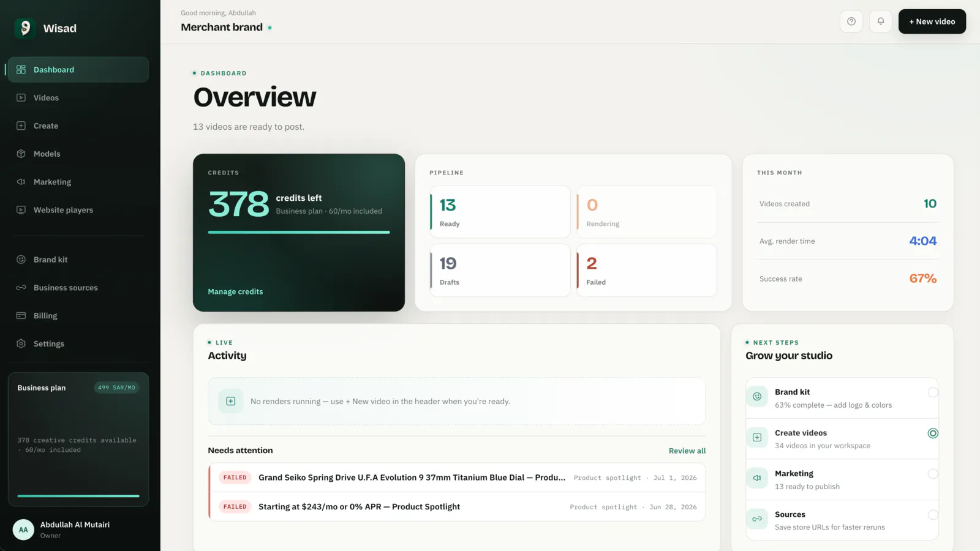Click the Avg. render time 4:04 value
Screen dimensions: 980x551
coord(923,241)
